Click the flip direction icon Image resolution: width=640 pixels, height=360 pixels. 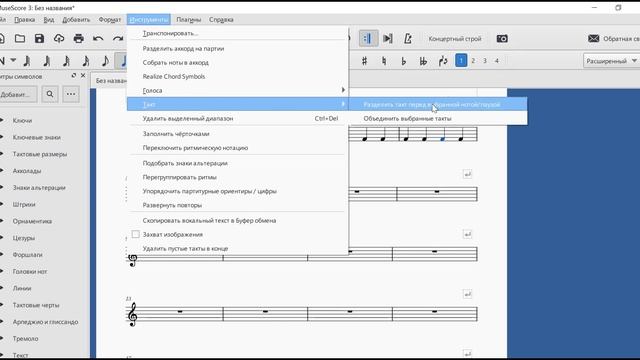[443, 61]
